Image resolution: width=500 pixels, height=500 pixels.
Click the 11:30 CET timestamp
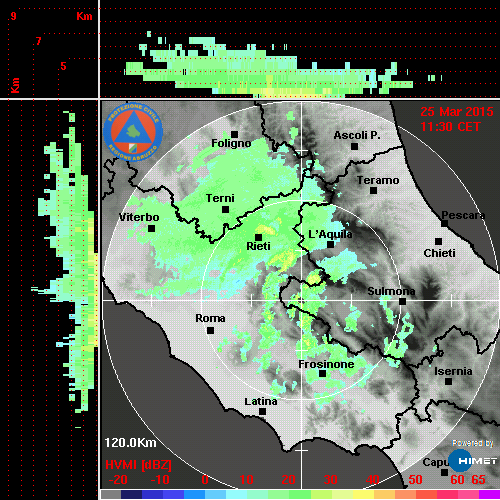450,127
